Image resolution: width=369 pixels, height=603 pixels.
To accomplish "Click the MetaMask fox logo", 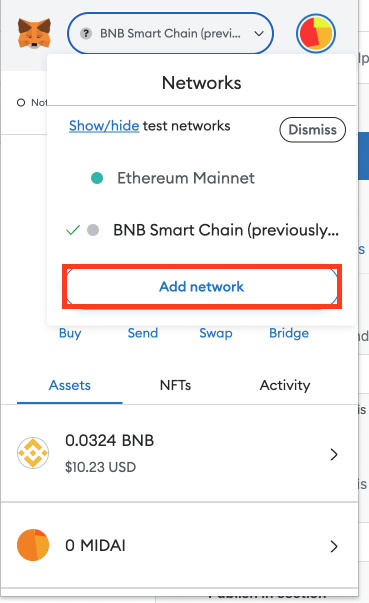I will point(34,33).
